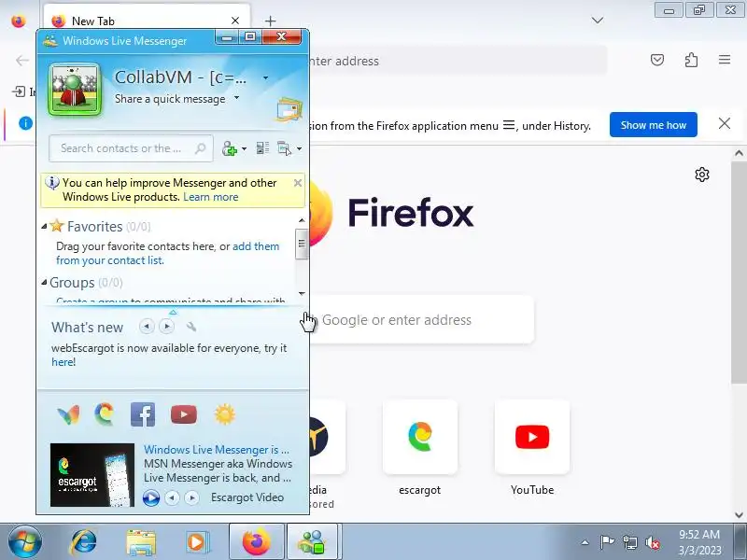Show previous What's new item
Screen dimensions: 747x560
coord(147,326)
